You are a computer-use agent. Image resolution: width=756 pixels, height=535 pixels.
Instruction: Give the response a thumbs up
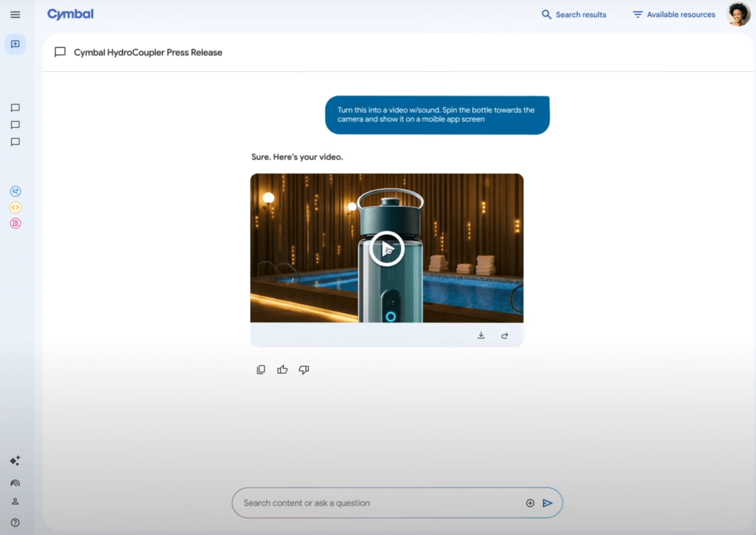click(x=282, y=369)
